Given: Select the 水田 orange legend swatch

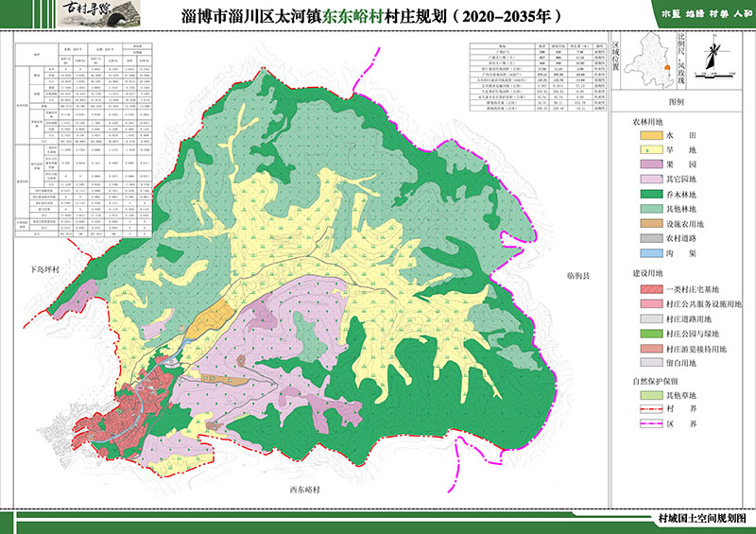Looking at the screenshot, I should (651, 135).
